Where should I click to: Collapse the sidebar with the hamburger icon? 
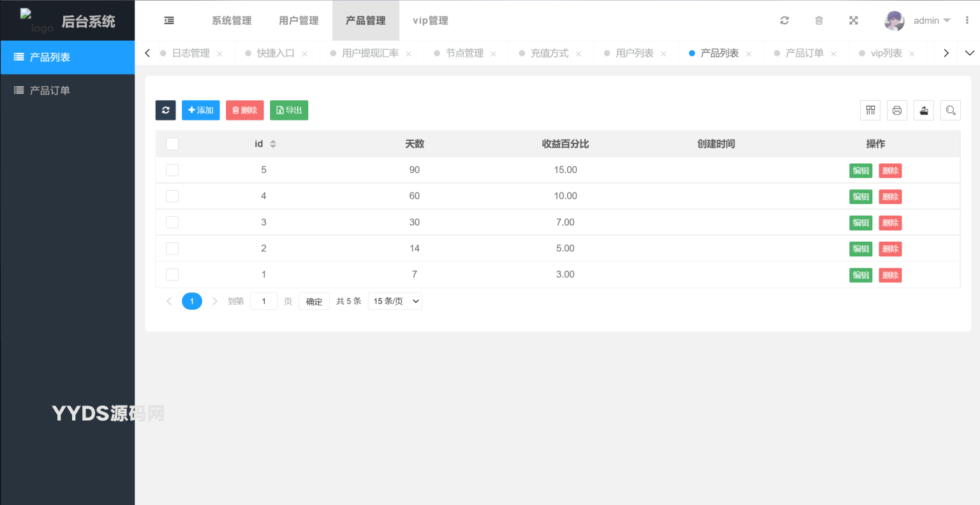coord(169,20)
